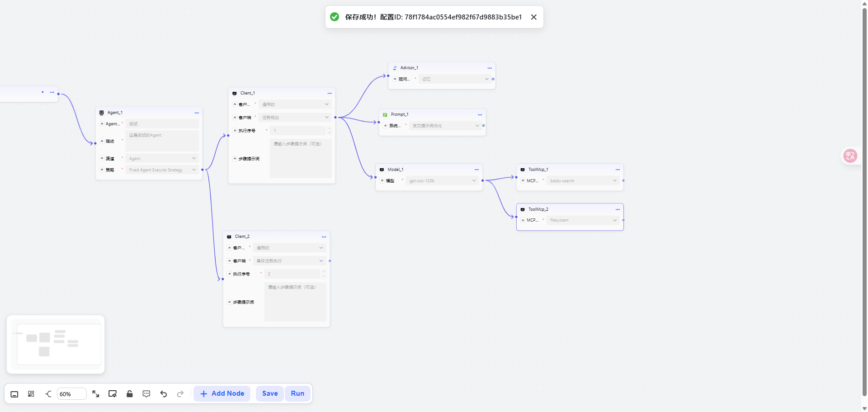Toggle the selection mode icon
Screen dimensions: 868x412
click(113, 394)
